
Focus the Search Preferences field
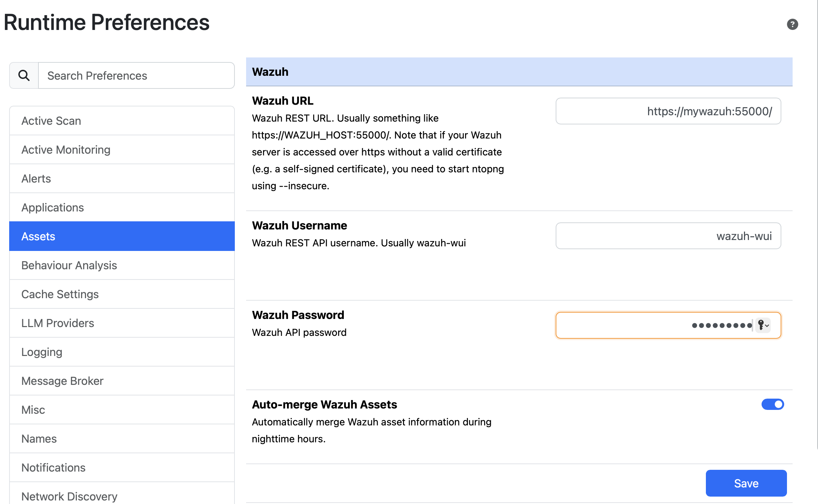[136, 75]
